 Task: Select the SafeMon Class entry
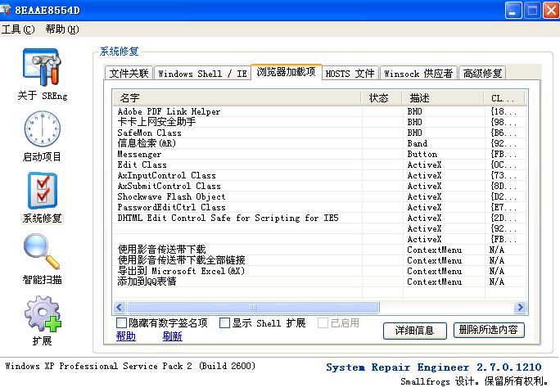coord(319,133)
